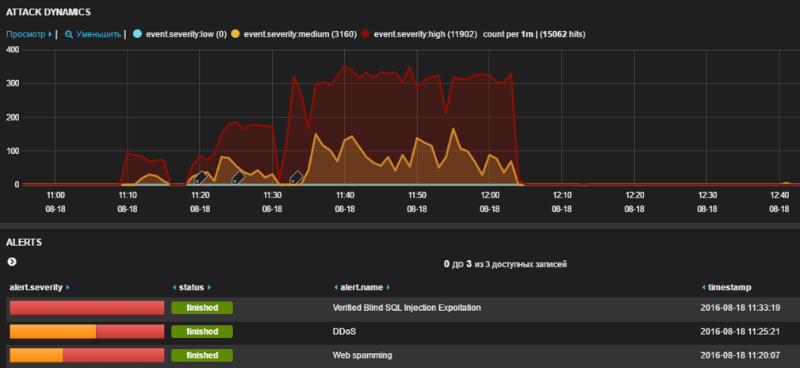Viewport: 800px width, 368px height.
Task: Click severity bar of DDoS alert
Action: click(x=87, y=331)
